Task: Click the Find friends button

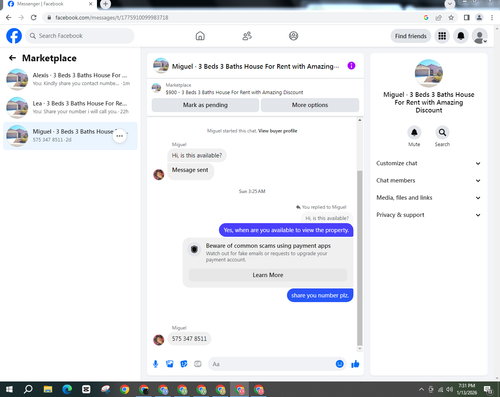Action: (x=411, y=36)
